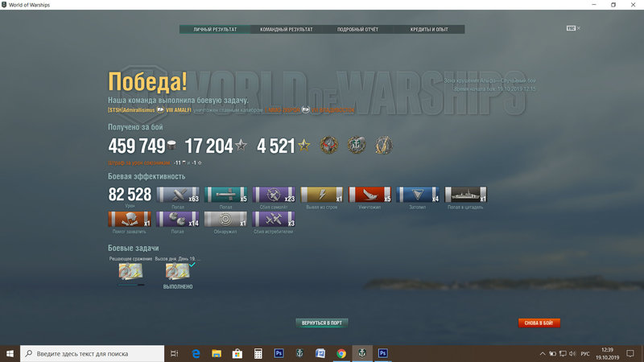Select the destroyed ships ribbon x5 in red
The height and width of the screenshot is (362, 644).
click(369, 195)
